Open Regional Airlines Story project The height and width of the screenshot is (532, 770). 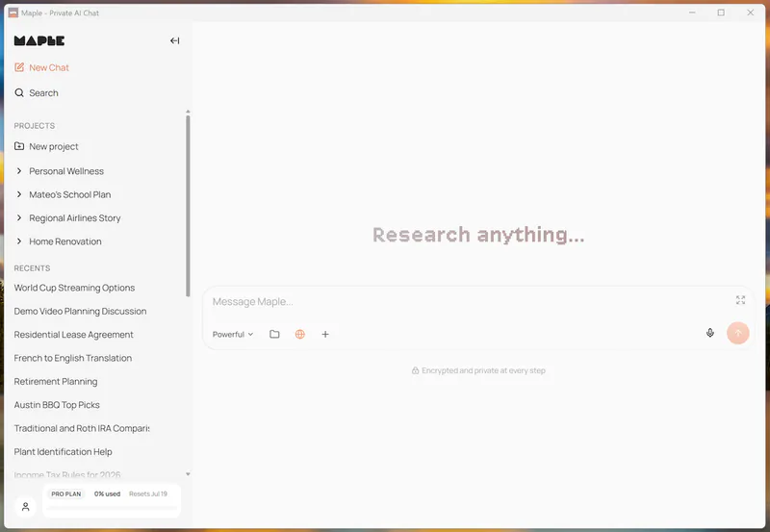[x=75, y=218]
